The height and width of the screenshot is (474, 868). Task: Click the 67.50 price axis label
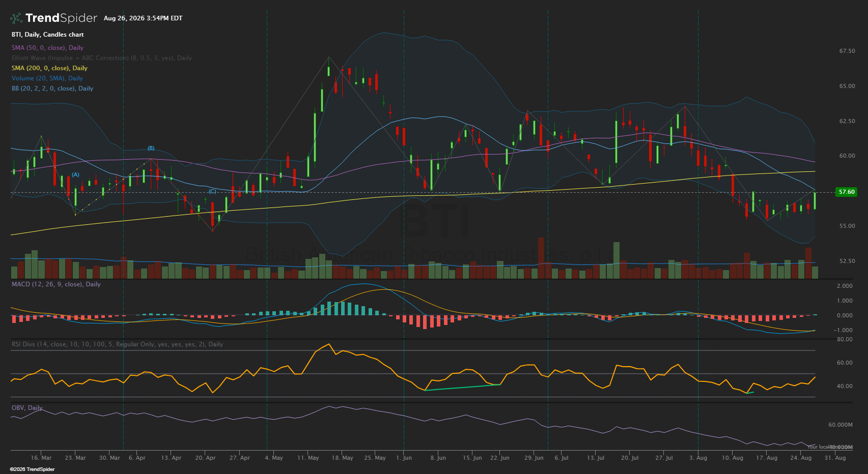point(847,51)
